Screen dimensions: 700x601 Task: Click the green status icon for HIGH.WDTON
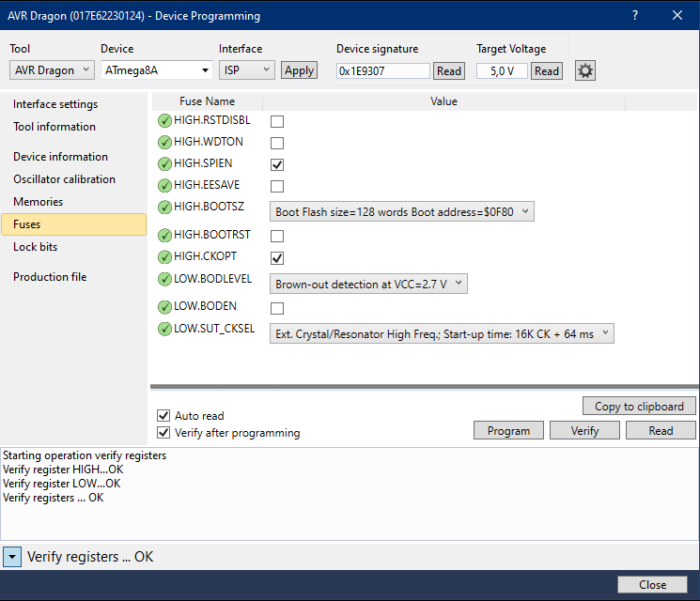pyautogui.click(x=164, y=142)
